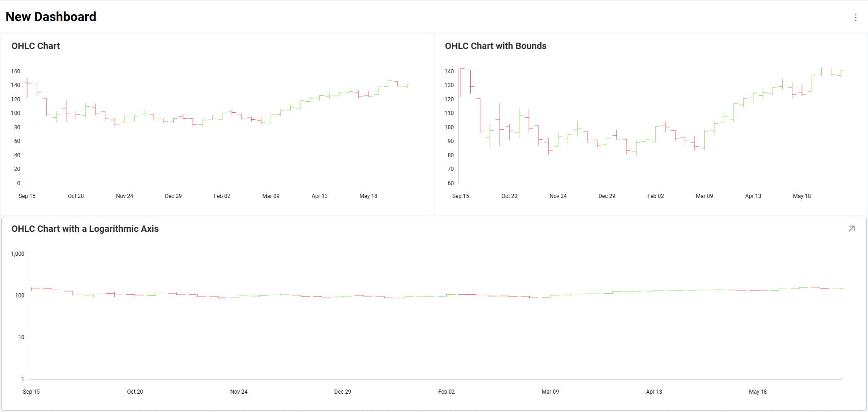This screenshot has width=868, height=412.
Task: Click the 60 y-axis label in Bounds chart
Action: [451, 183]
